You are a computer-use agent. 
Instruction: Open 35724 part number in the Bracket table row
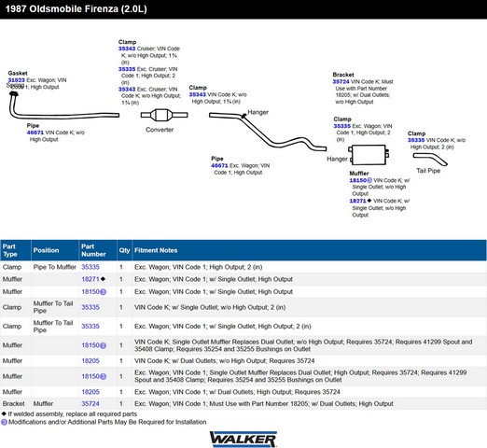pos(90,404)
